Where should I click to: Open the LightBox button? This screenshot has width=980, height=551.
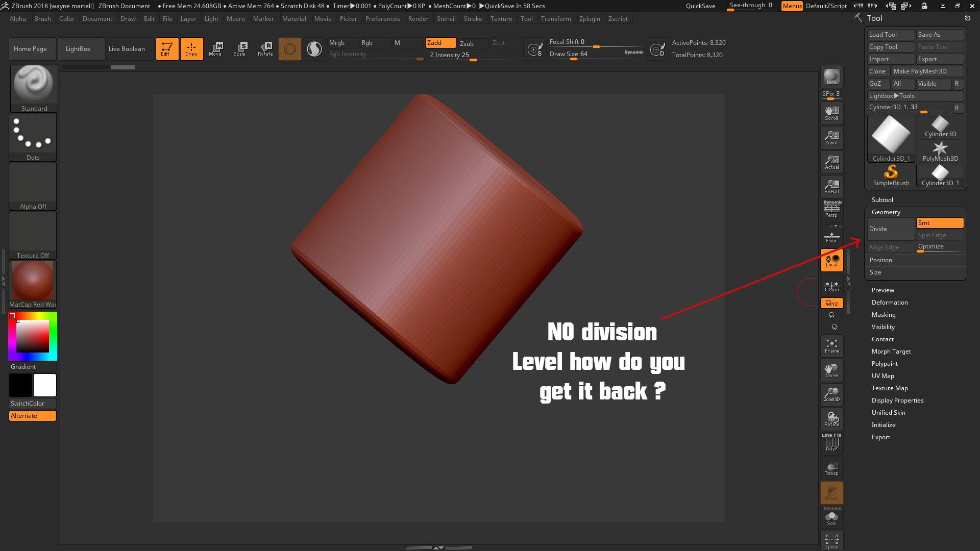click(81, 49)
